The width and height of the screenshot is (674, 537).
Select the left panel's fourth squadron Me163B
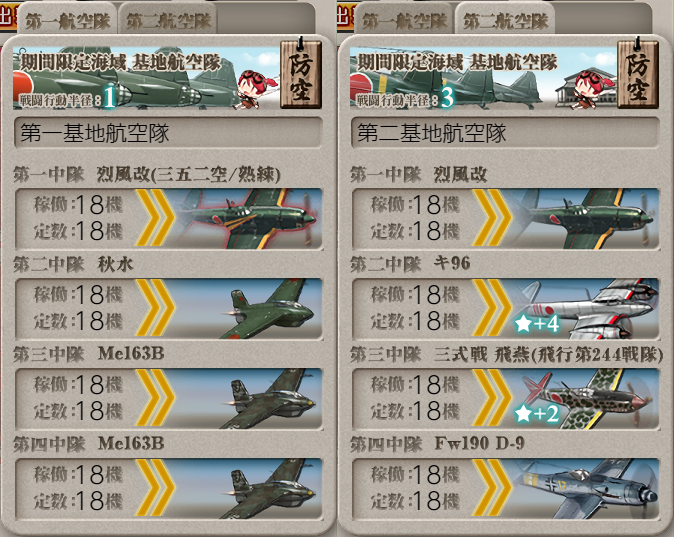(x=168, y=488)
